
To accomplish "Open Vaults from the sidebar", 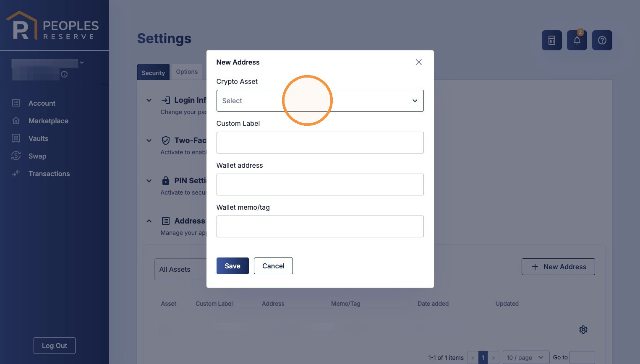I will tap(38, 138).
